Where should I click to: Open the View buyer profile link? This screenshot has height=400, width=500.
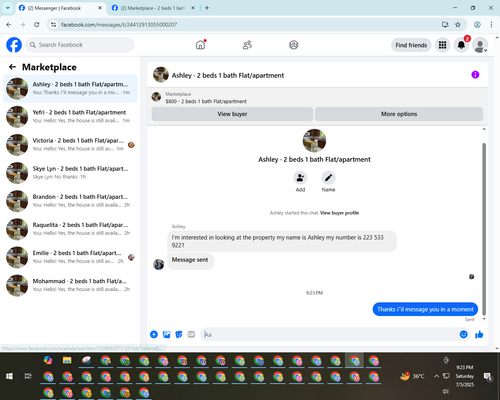[x=339, y=213]
